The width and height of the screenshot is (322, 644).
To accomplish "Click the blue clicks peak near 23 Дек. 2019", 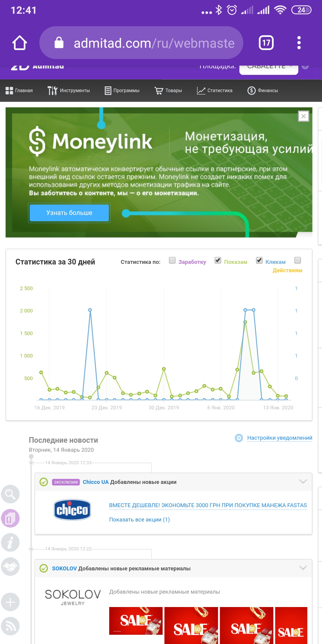I will pos(90,310).
